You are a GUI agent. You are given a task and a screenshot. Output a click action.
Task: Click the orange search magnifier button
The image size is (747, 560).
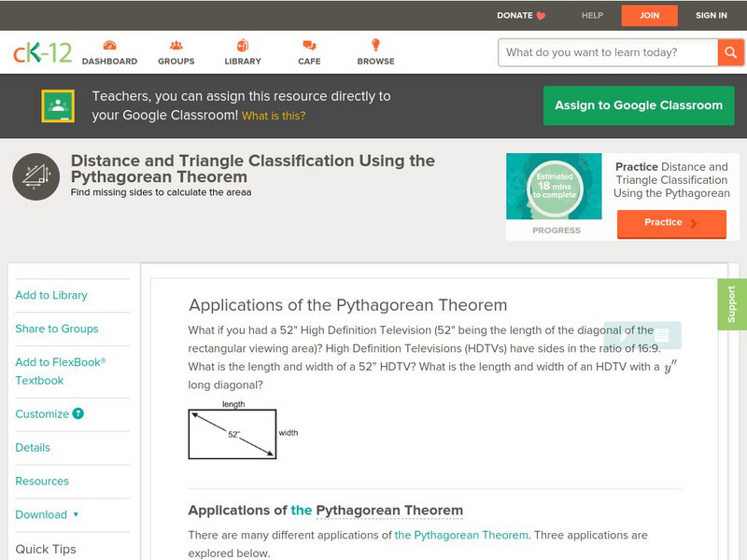pyautogui.click(x=730, y=52)
